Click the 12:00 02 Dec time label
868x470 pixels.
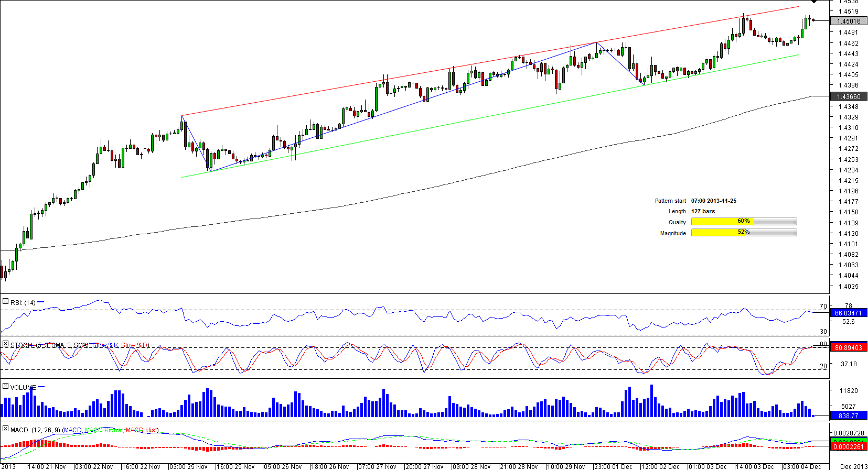click(x=661, y=467)
